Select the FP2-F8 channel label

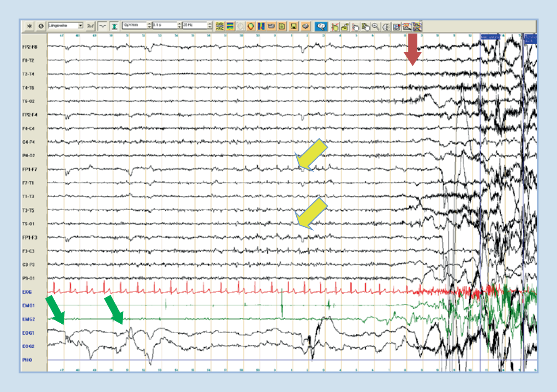point(29,47)
